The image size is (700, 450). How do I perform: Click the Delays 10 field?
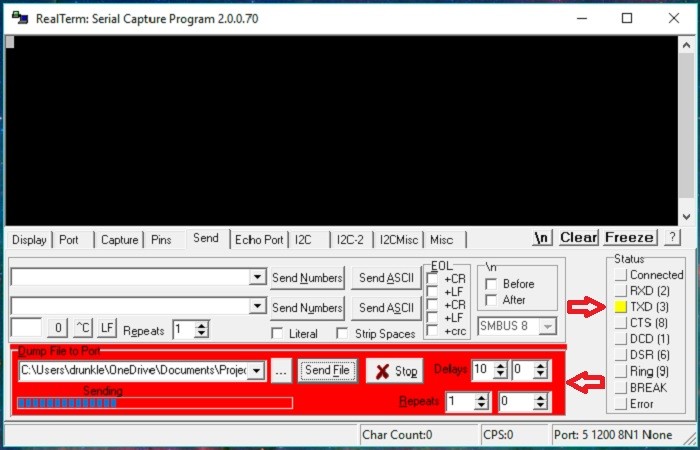click(x=483, y=369)
